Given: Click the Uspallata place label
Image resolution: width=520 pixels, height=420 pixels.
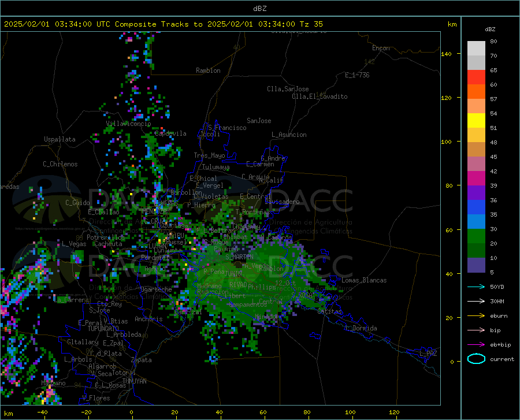Looking at the screenshot, I should click(x=60, y=139).
